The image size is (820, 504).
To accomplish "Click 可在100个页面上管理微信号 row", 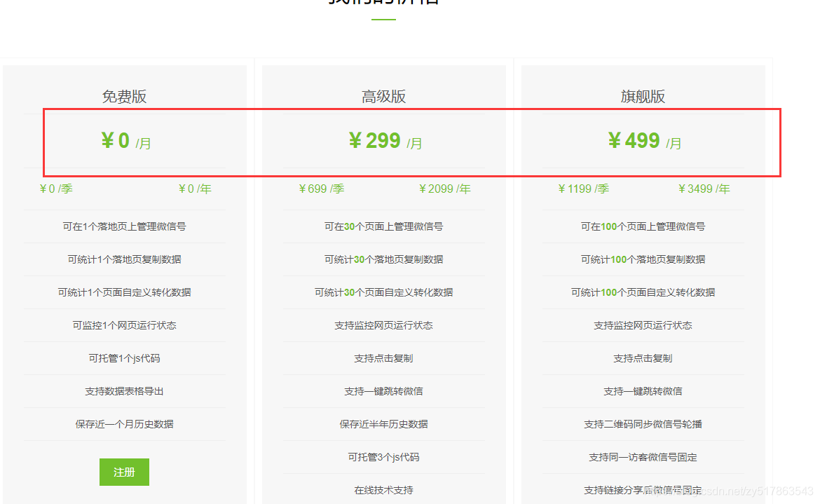I will pyautogui.click(x=643, y=226).
